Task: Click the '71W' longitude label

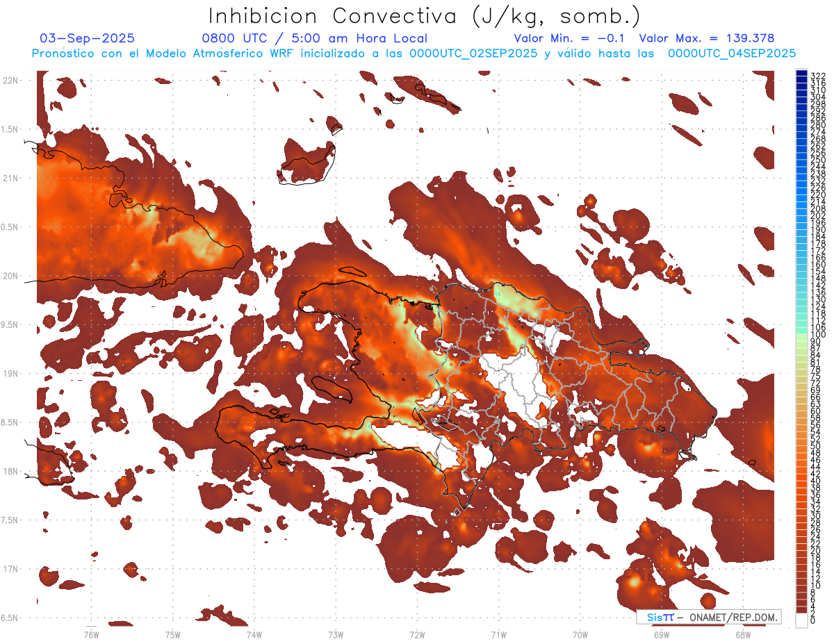Action: pos(498,634)
